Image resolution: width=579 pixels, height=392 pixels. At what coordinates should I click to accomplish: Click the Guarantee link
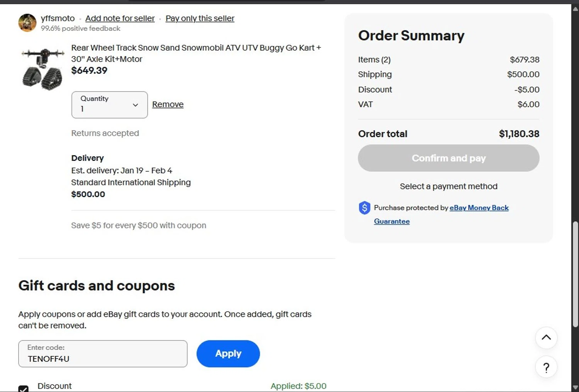coord(391,221)
